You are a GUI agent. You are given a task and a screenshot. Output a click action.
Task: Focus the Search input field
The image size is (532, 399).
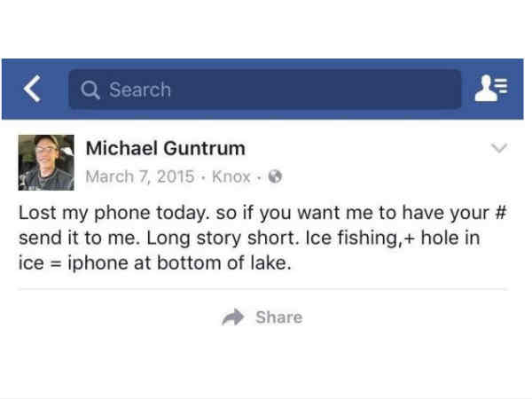click(x=264, y=90)
